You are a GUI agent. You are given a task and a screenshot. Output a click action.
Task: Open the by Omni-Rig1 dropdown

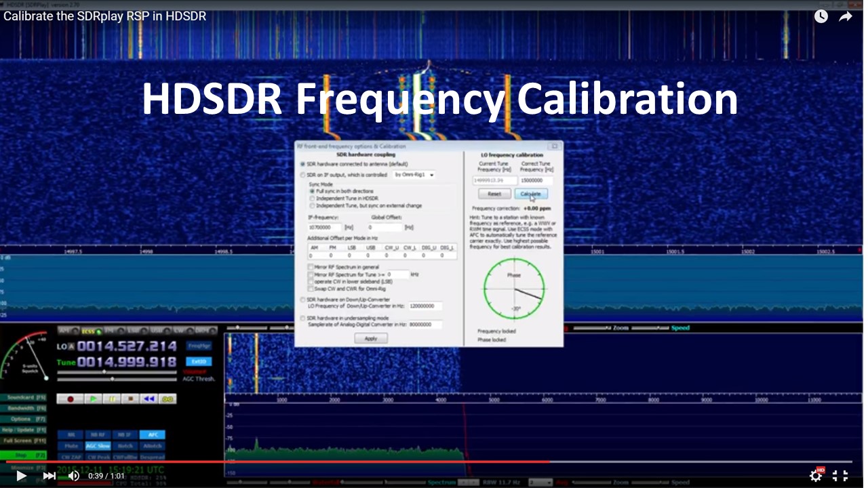(414, 175)
